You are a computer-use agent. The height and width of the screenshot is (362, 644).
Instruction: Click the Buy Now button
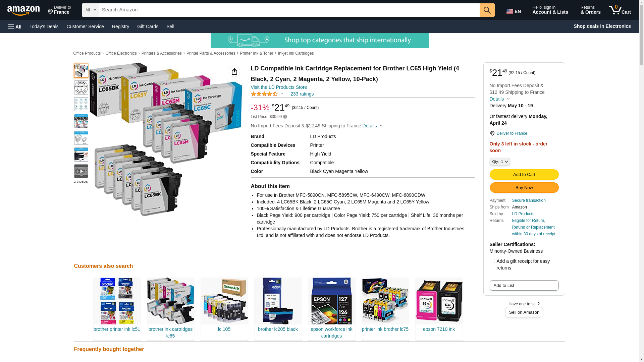coord(524,187)
